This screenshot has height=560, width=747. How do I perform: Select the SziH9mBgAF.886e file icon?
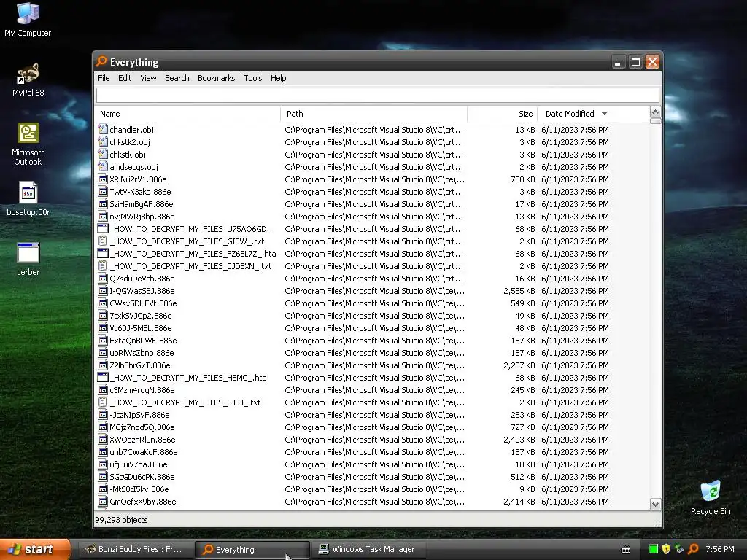102,204
